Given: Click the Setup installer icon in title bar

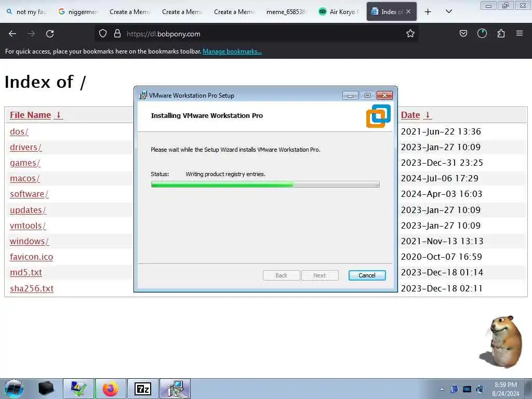Looking at the screenshot, I should coord(143,96).
